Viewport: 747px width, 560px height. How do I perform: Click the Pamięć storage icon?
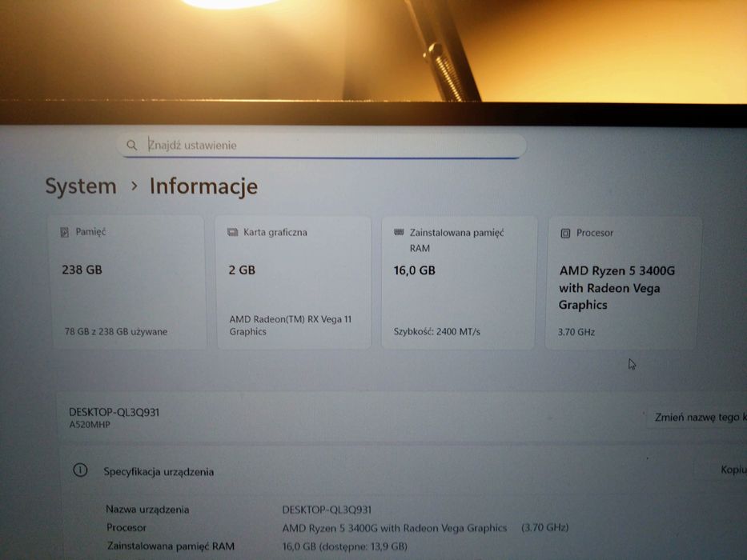[64, 232]
